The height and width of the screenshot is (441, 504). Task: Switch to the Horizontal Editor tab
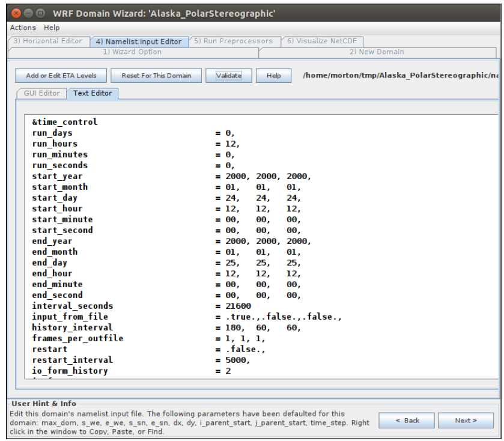pyautogui.click(x=47, y=41)
